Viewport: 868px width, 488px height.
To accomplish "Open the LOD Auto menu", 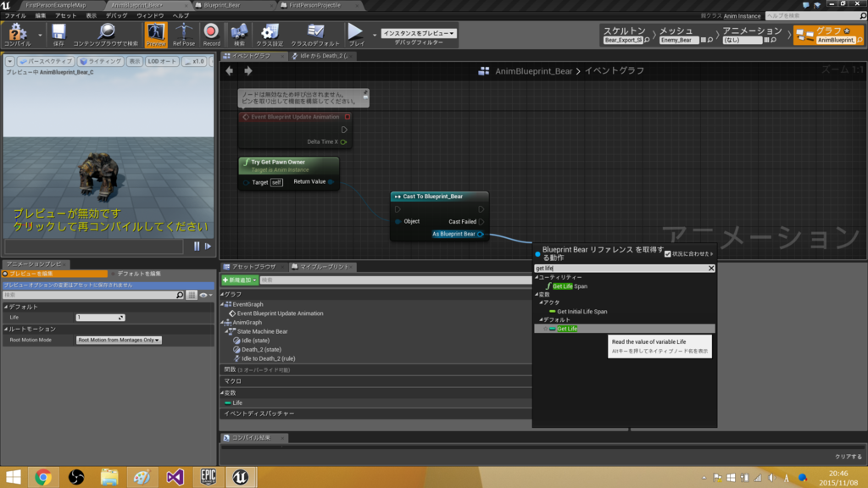I will (162, 61).
